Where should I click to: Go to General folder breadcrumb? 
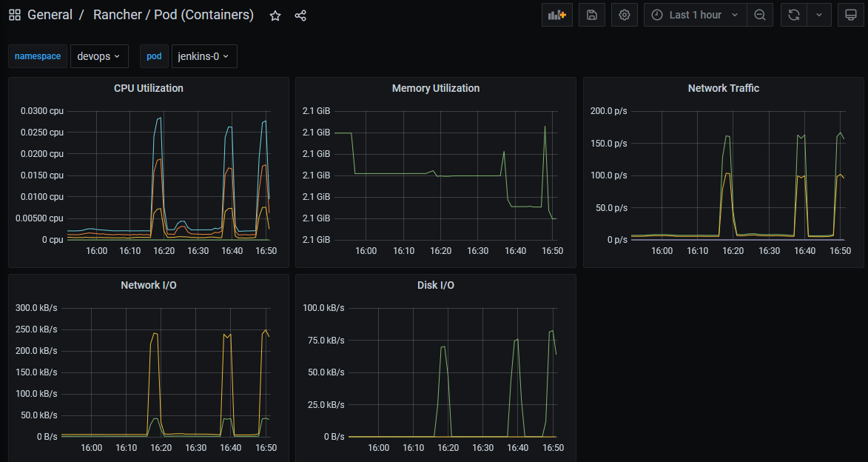pyautogui.click(x=50, y=15)
